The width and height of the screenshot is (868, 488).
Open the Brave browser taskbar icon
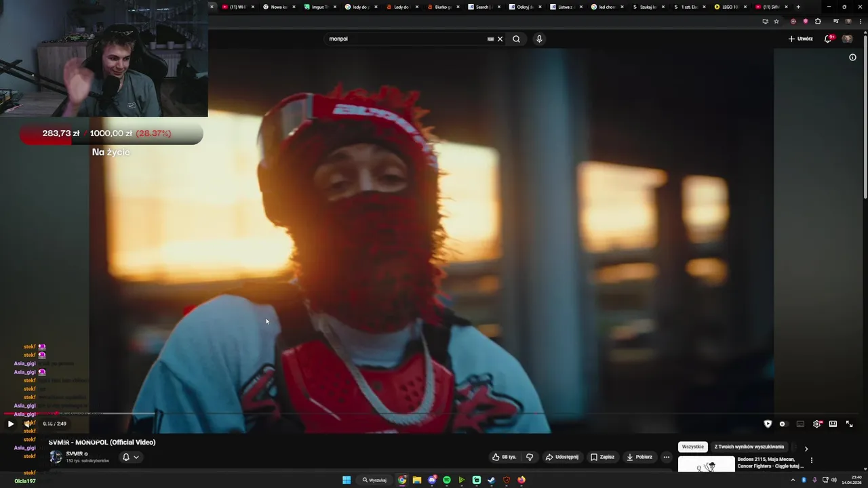[x=507, y=480]
